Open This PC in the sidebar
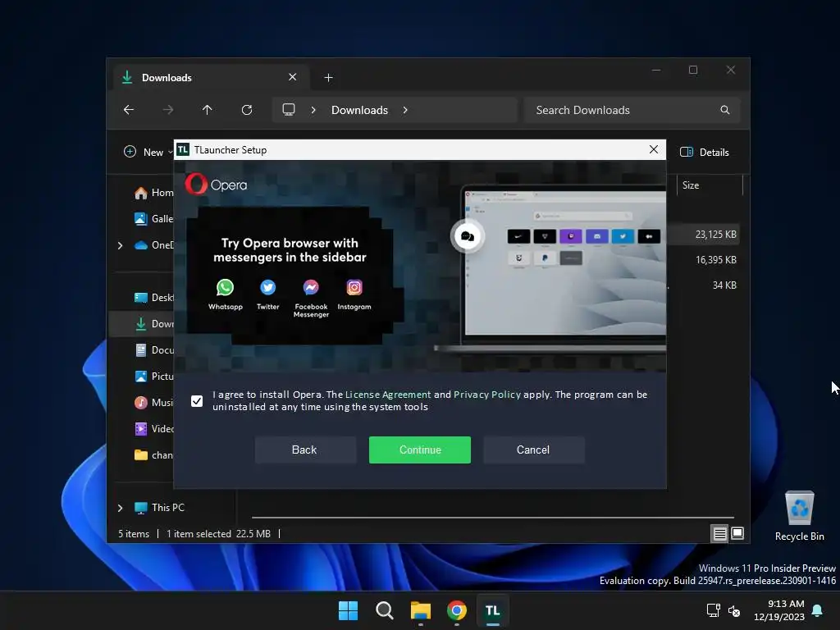 click(x=160, y=507)
